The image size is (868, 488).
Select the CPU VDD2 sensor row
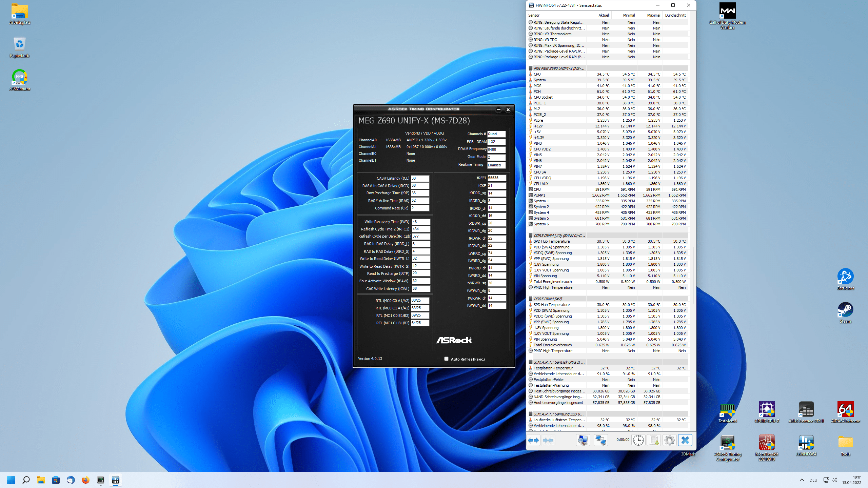[608, 149]
